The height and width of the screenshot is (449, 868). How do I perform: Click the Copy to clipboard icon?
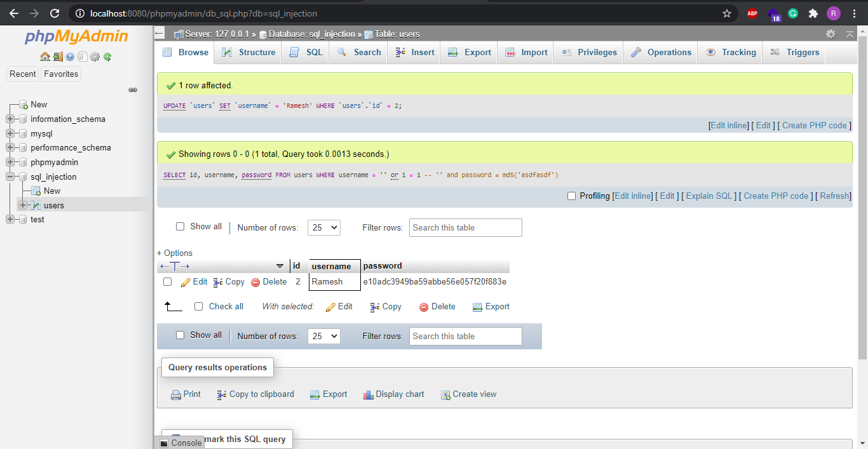point(222,394)
